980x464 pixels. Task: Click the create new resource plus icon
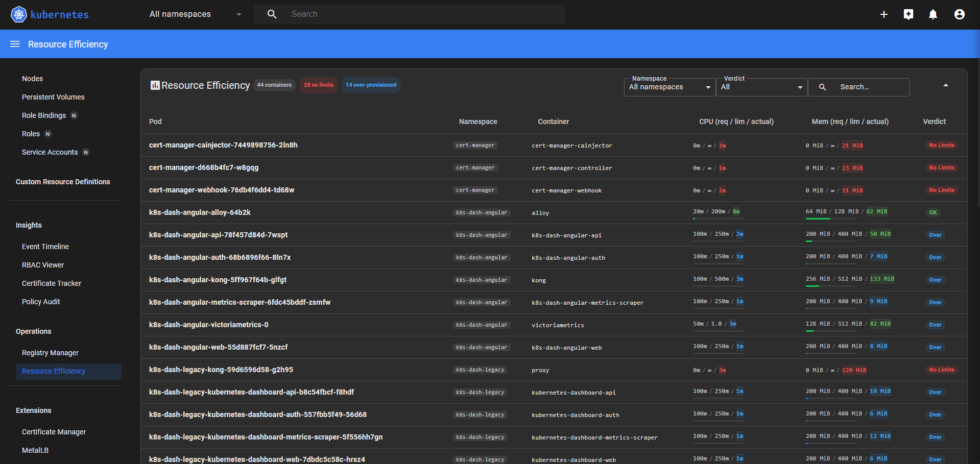click(884, 14)
